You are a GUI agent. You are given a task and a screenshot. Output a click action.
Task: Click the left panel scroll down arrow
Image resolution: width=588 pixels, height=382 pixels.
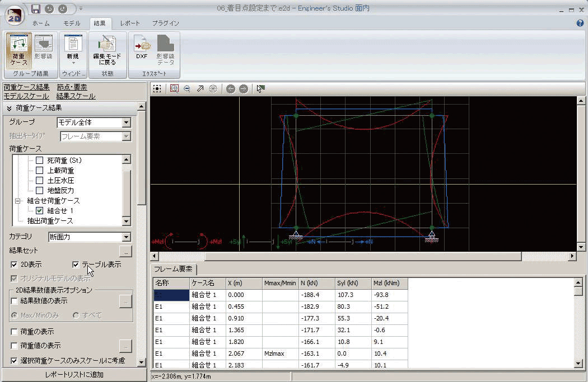[x=141, y=362]
